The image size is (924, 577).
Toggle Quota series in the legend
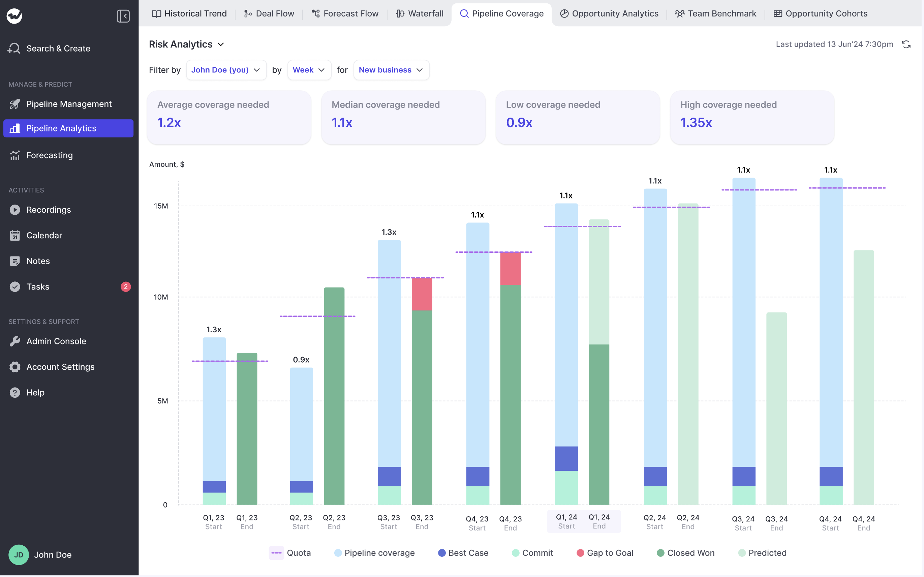click(290, 553)
